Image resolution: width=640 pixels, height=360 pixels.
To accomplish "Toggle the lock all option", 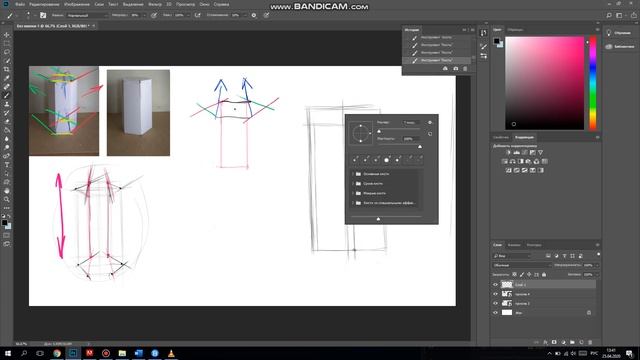I will 544,275.
